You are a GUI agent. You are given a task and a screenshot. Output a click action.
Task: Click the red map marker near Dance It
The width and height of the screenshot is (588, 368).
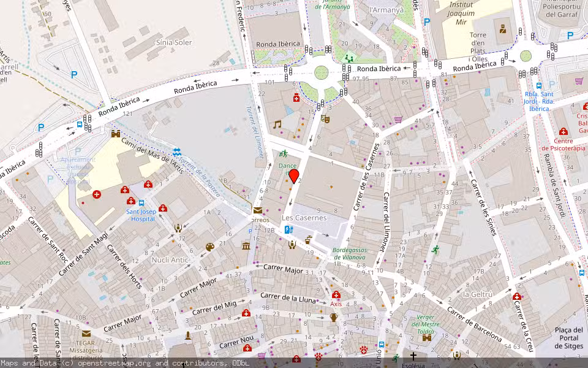(294, 177)
